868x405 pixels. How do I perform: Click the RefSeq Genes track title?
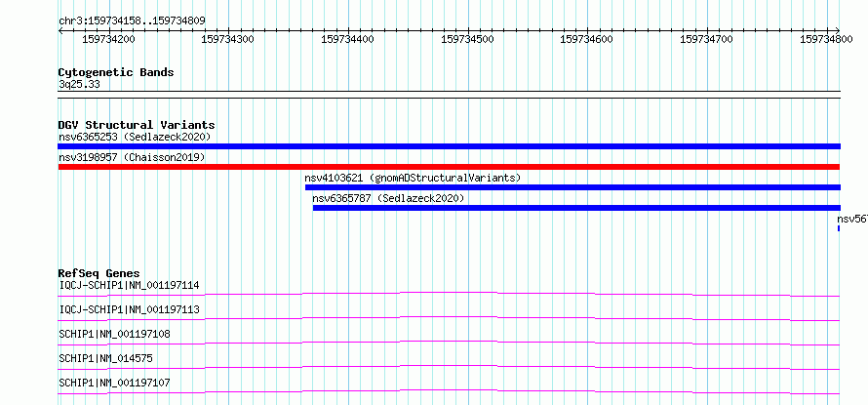click(99, 273)
